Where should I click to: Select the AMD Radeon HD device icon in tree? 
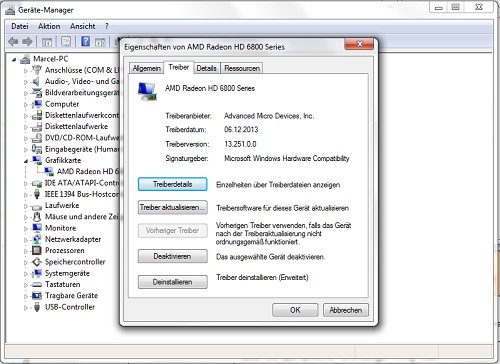[49, 171]
